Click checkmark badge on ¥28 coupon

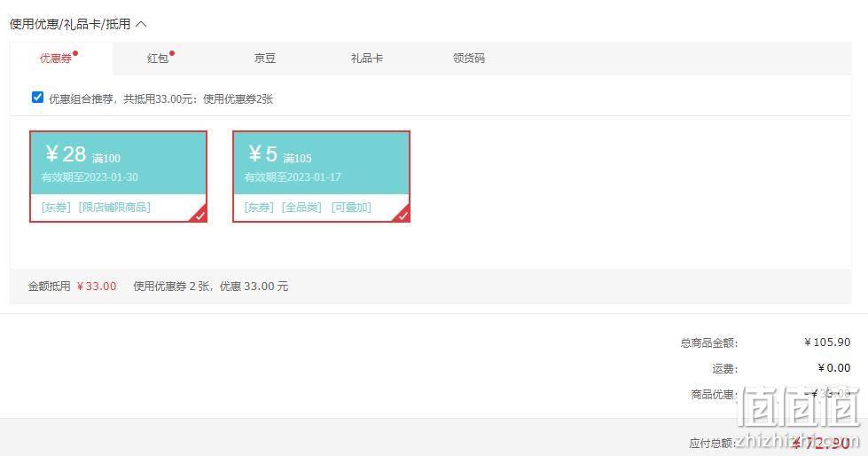point(199,216)
